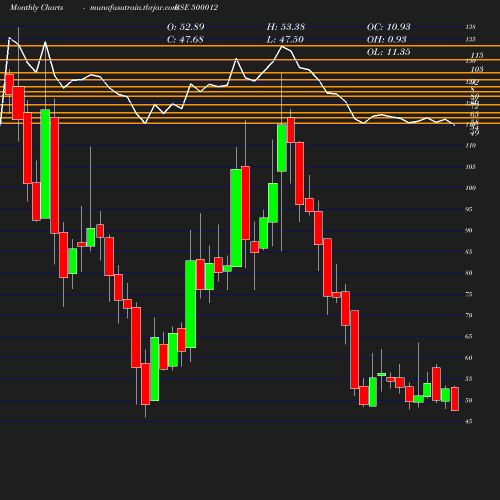Click the 70 price axis label
The height and width of the screenshot is (500, 500).
tap(469, 315)
